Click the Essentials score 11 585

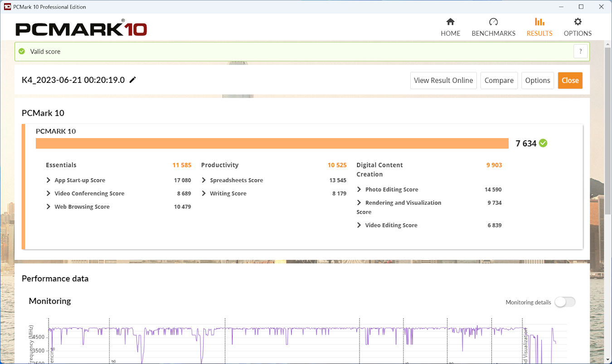pos(182,165)
